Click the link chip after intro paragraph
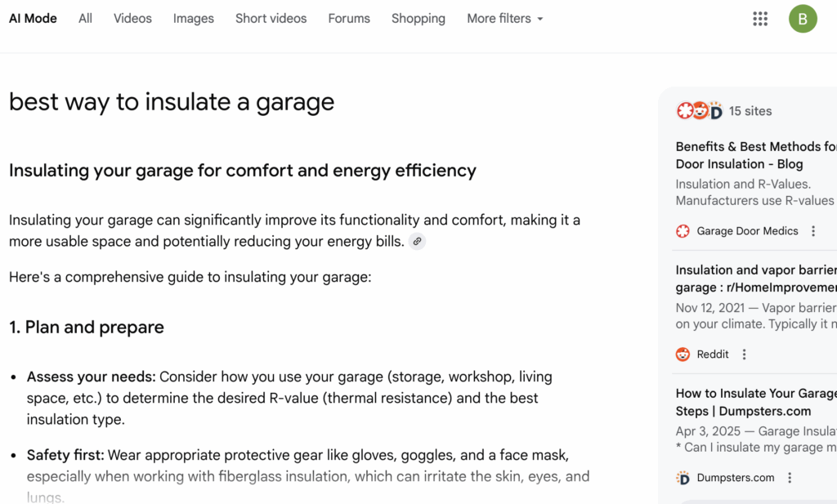This screenshot has width=837, height=504. click(417, 241)
